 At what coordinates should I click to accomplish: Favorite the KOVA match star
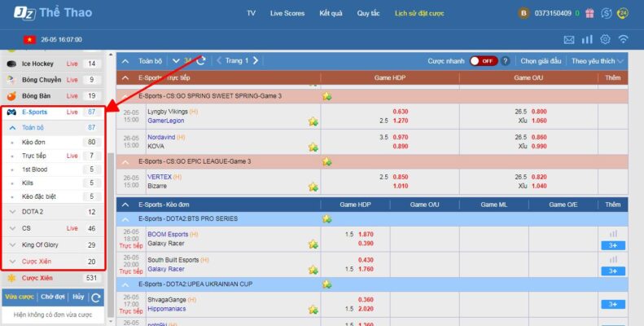coord(313,147)
